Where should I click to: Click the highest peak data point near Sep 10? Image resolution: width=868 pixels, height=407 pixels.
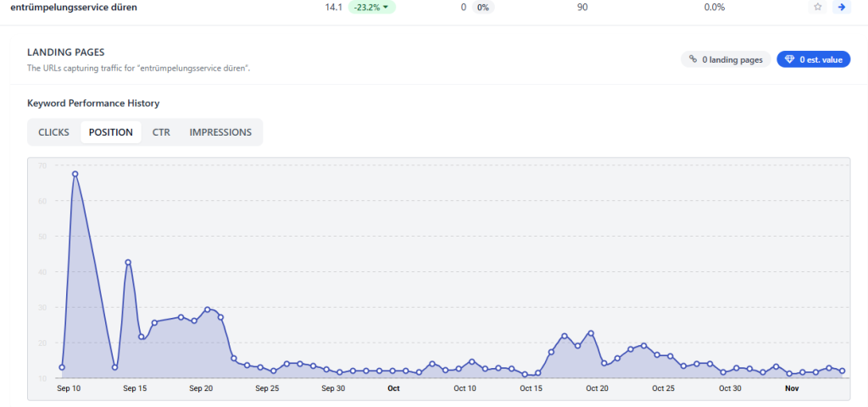[x=75, y=174]
